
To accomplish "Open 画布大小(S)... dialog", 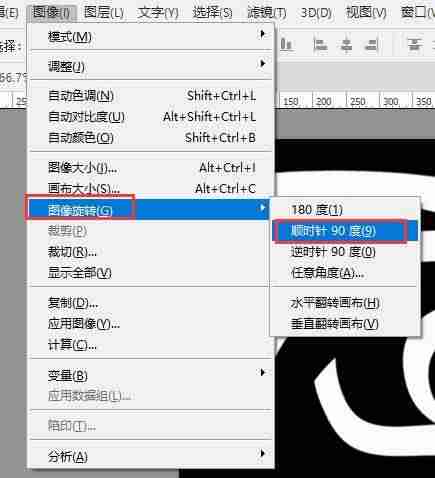I will point(151,188).
